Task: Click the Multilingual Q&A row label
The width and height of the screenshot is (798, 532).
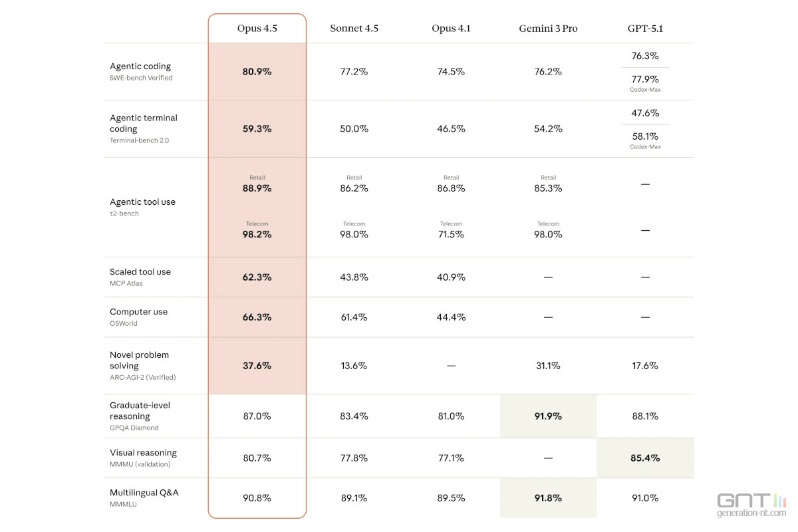Action: (144, 493)
